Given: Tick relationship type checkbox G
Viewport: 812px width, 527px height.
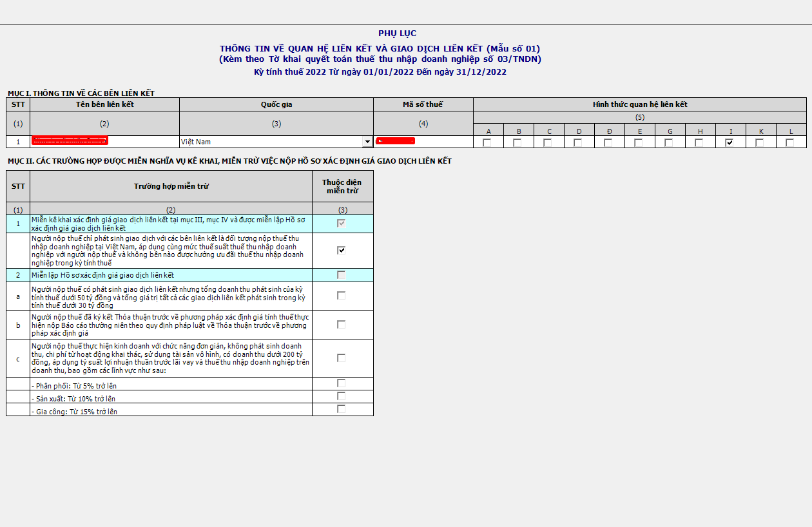Looking at the screenshot, I should (669, 143).
